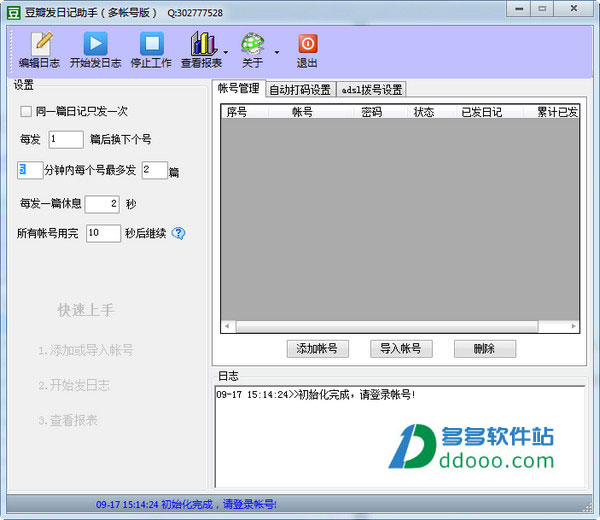Image resolution: width=600 pixels, height=520 pixels.
Task: Focus the minutes field before 分钟内
Action: click(30, 170)
